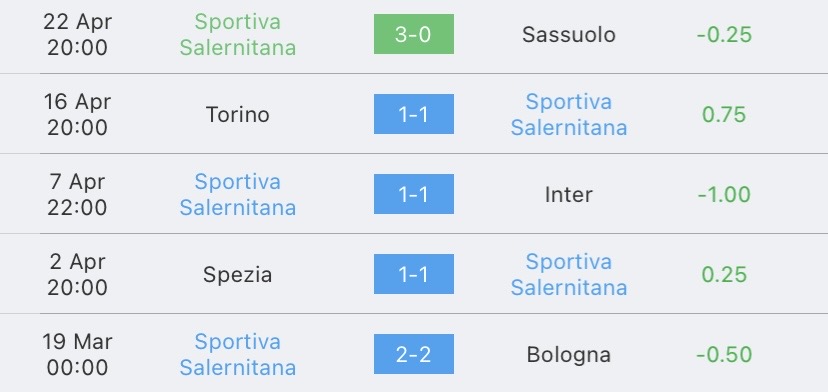Open the Sassuolo team link

569,35
